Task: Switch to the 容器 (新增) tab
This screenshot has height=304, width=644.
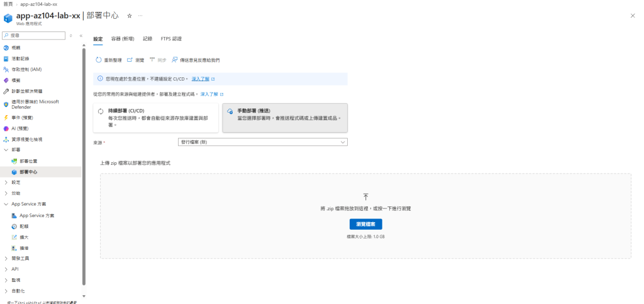Action: point(123,39)
